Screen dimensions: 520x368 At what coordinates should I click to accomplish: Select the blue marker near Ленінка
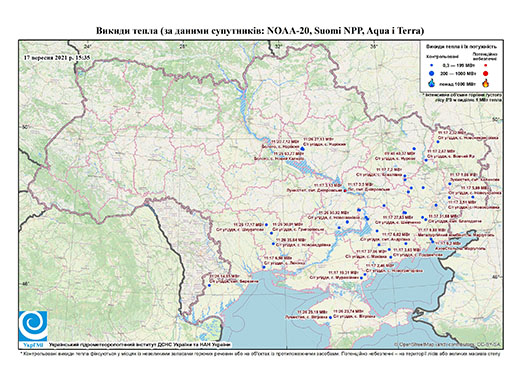pyautogui.click(x=263, y=267)
